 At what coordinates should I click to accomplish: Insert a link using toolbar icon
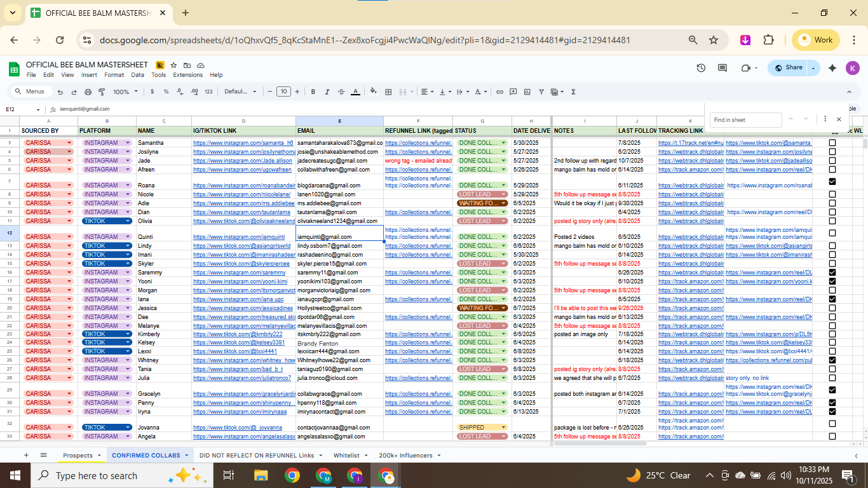point(499,91)
